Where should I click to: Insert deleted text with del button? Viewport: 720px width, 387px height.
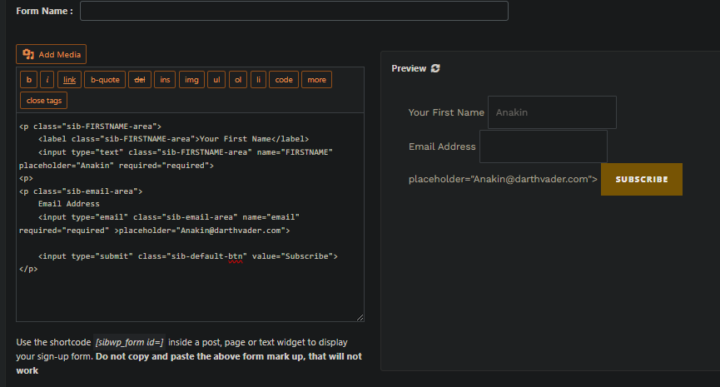(x=140, y=79)
